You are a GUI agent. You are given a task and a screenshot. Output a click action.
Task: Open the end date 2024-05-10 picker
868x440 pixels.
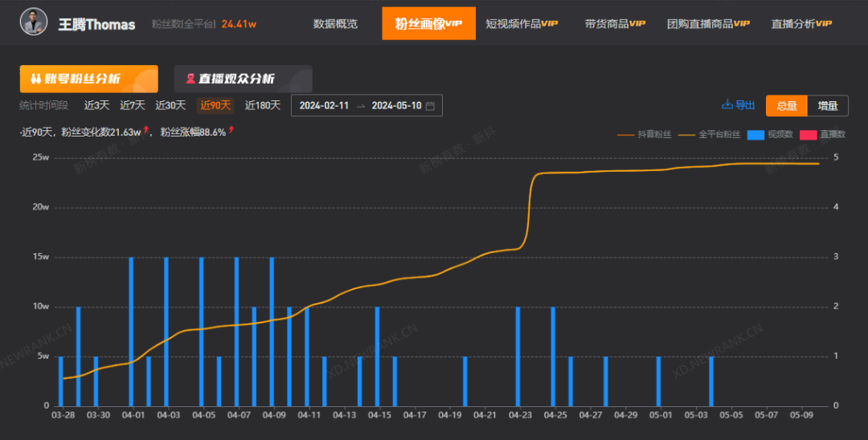coord(396,106)
